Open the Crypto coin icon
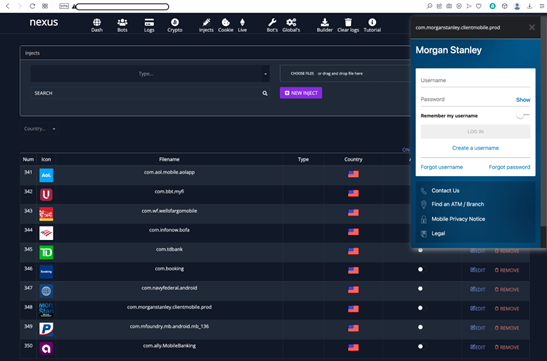The height and width of the screenshot is (361, 547). tap(175, 22)
